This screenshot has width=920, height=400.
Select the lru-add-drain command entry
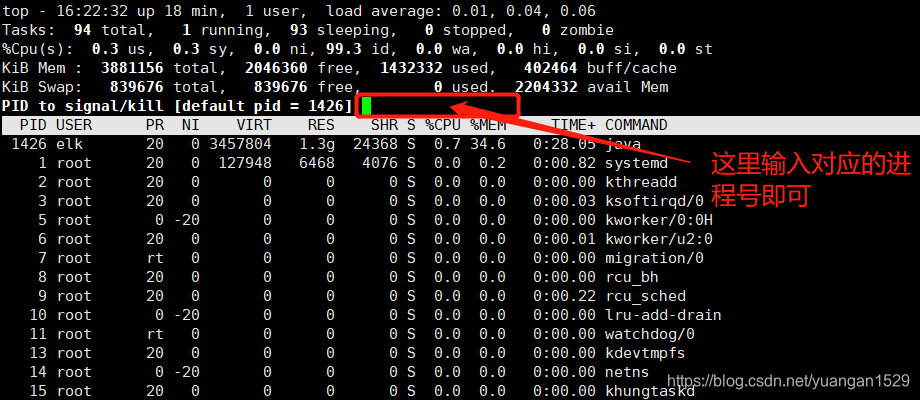tap(663, 315)
